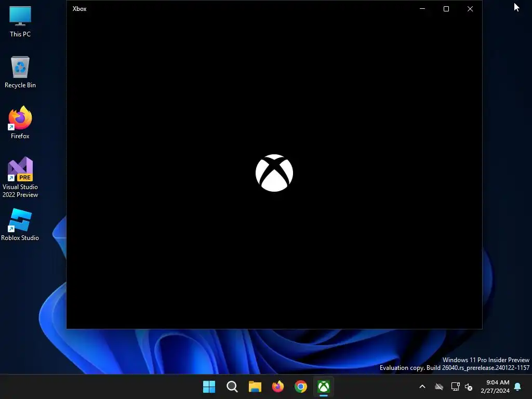Viewport: 532px width, 399px height.
Task: Click the Xbox logo in the splash screen
Action: (x=274, y=173)
